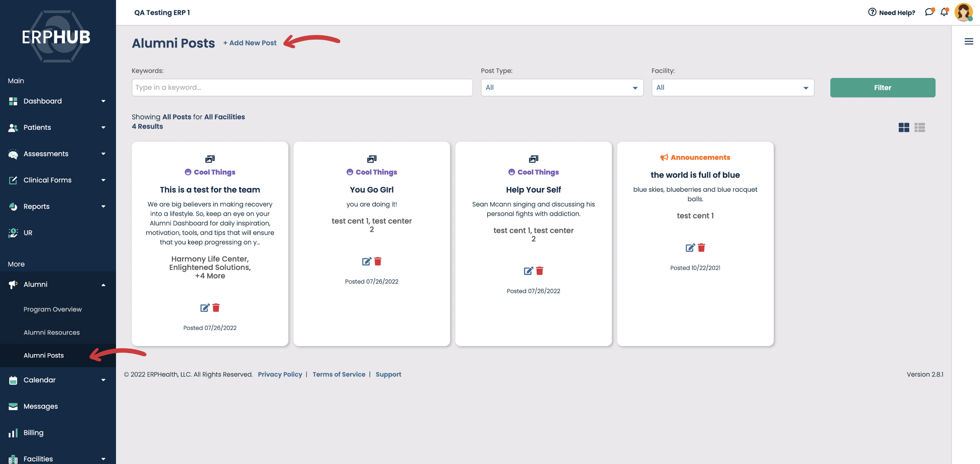Open the Privacy Policy link

point(280,374)
